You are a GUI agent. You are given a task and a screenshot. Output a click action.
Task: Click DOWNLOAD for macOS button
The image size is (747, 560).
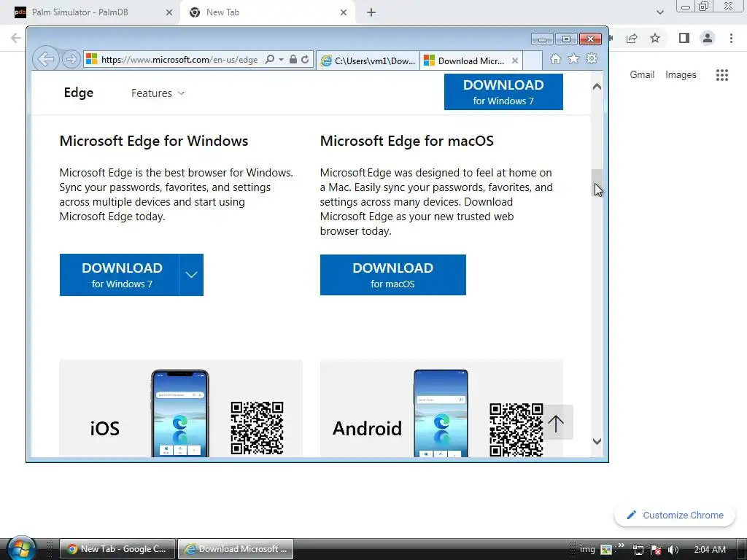tap(393, 275)
